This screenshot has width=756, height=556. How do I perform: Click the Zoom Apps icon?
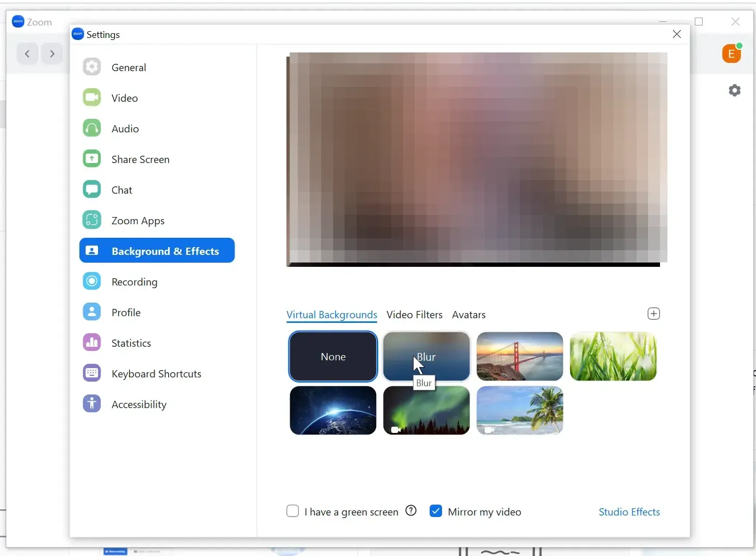92,220
